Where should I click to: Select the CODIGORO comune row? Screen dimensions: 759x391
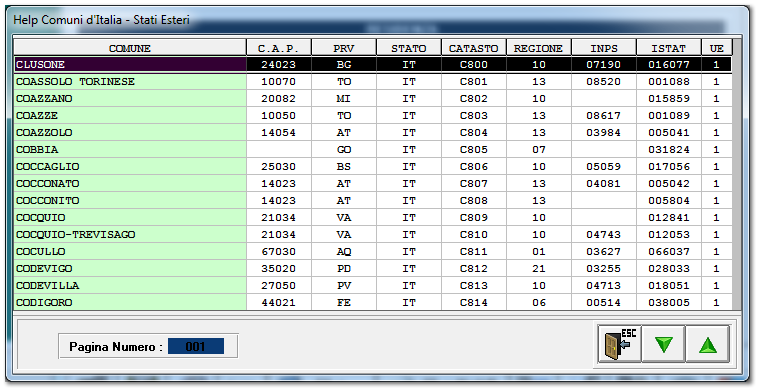tap(373, 302)
